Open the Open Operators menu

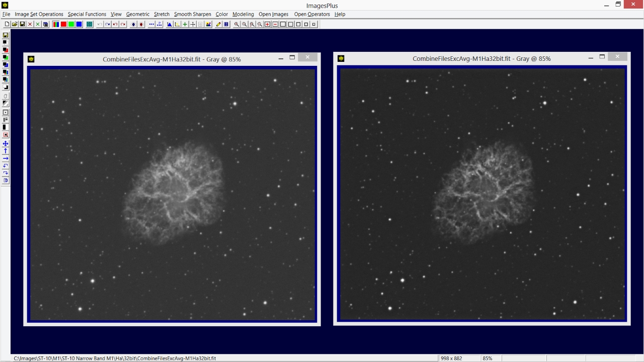click(312, 14)
